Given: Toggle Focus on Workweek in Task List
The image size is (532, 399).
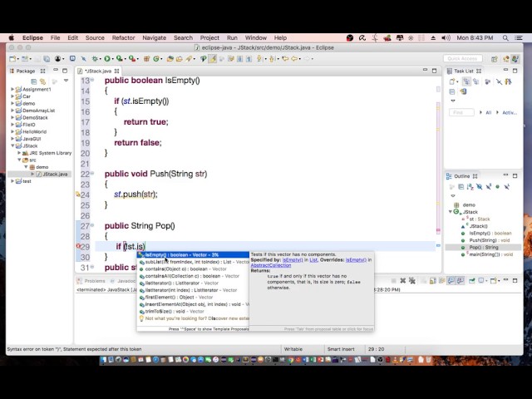Looking at the screenshot, I should click(488, 81).
